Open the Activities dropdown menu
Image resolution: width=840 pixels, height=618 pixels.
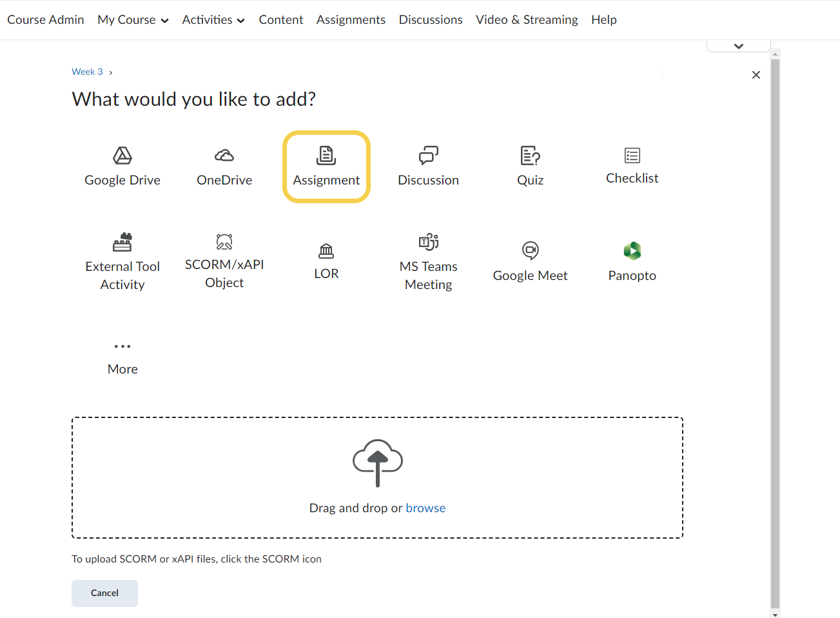[x=213, y=20]
